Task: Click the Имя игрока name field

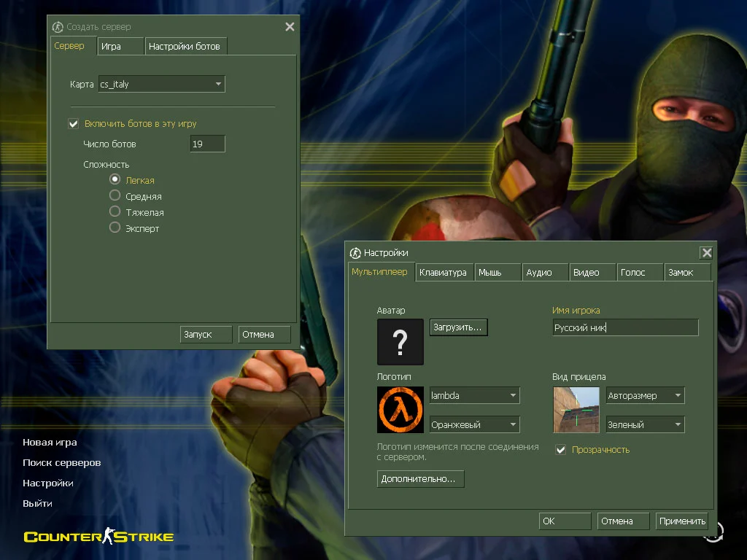Action: (x=625, y=327)
